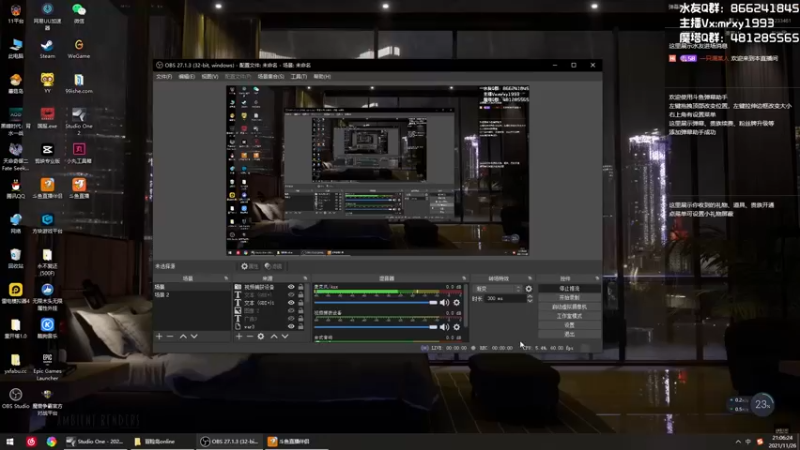Image resolution: width=800 pixels, height=450 pixels.
Task: Add a new source with the plus icon
Action: (x=239, y=337)
